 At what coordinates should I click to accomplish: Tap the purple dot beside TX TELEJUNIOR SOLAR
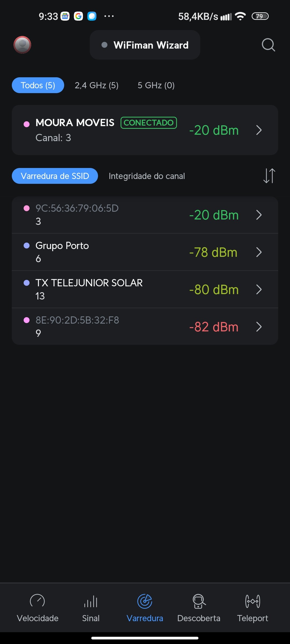[27, 283]
